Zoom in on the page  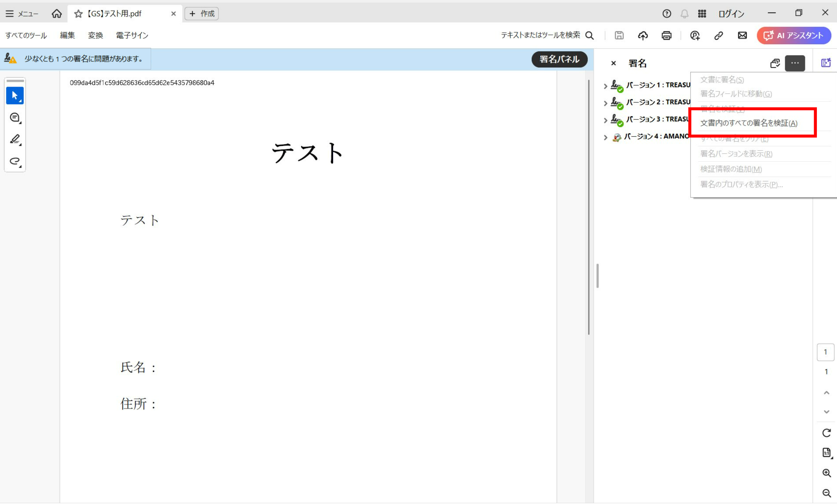(x=826, y=473)
